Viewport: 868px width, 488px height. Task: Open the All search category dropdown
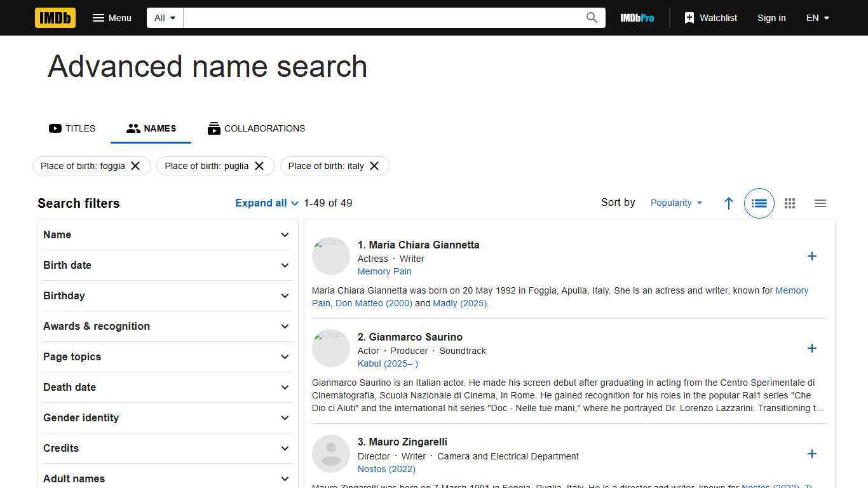165,18
